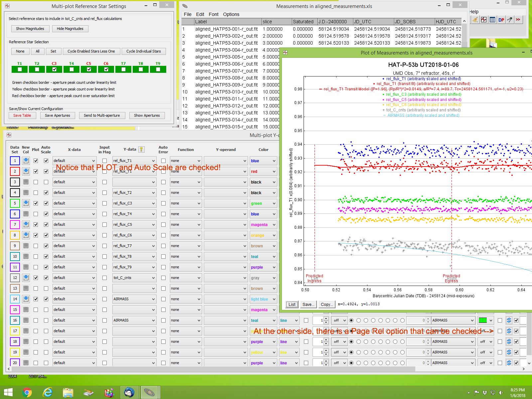Open the Y-data dropdown showing tot_C_cnts
This screenshot has height=399, width=532.
click(134, 278)
